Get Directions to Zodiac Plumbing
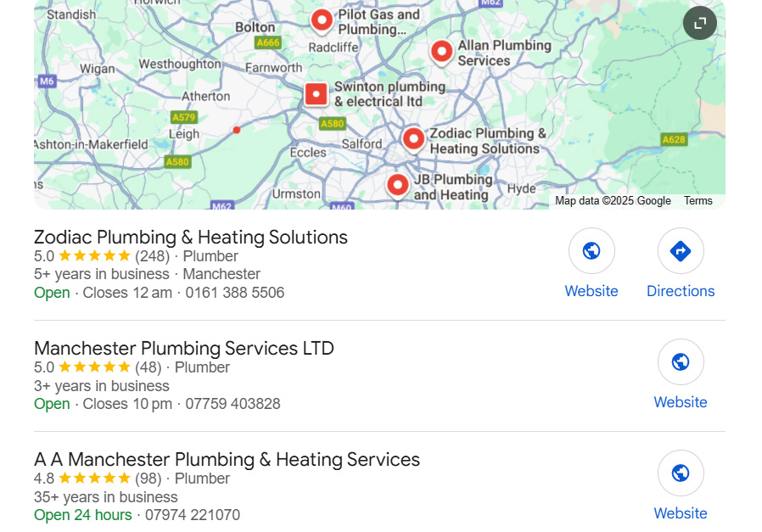 pos(681,251)
